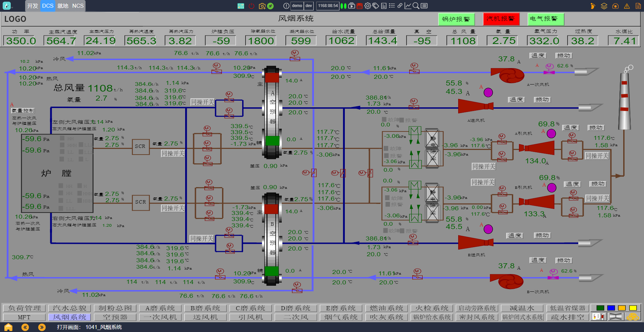Click the A送风机 red fan symbol
The width and height of the screenshot is (644, 332).
476,106
